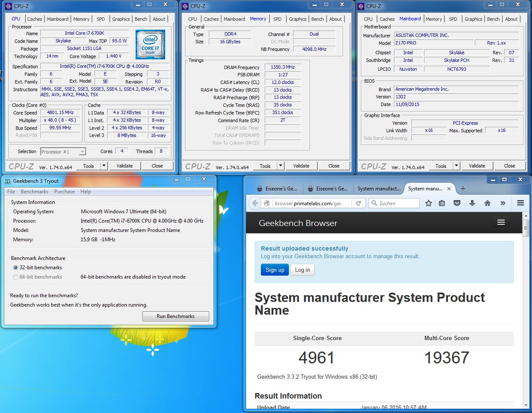Open Caches tab in CPU window
This screenshot has height=413, width=532.
click(35, 19)
